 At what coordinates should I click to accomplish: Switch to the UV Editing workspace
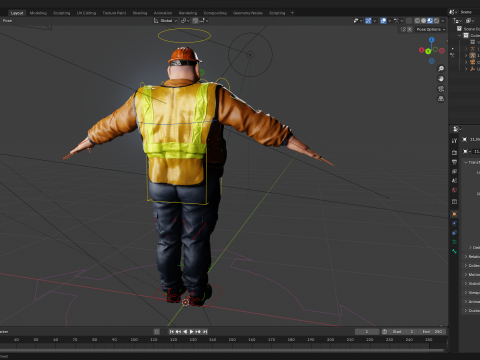click(86, 13)
